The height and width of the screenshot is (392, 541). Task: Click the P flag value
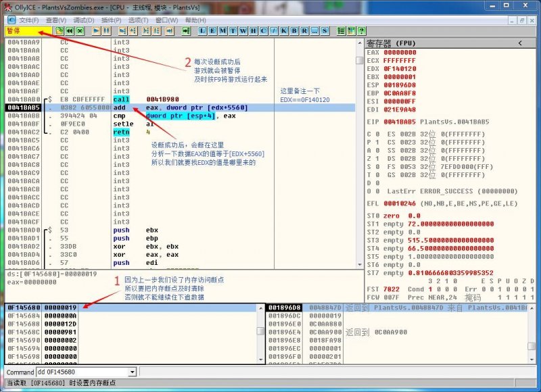(x=377, y=143)
